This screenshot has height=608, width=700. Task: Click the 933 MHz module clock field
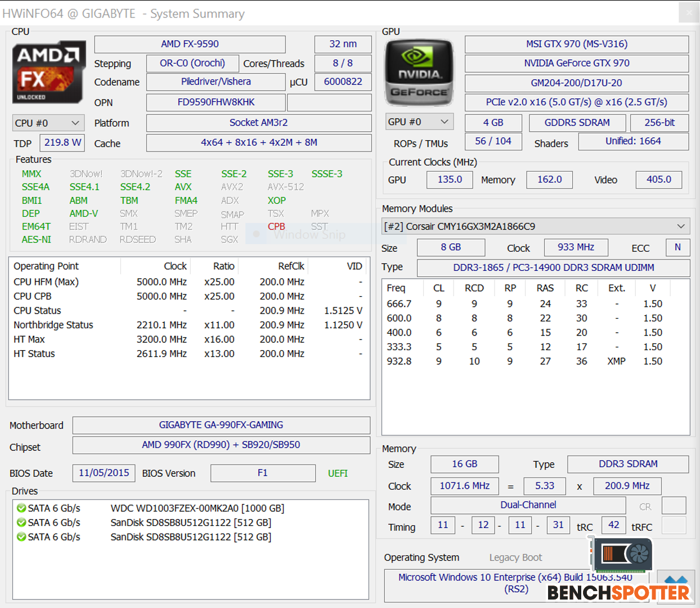576,247
